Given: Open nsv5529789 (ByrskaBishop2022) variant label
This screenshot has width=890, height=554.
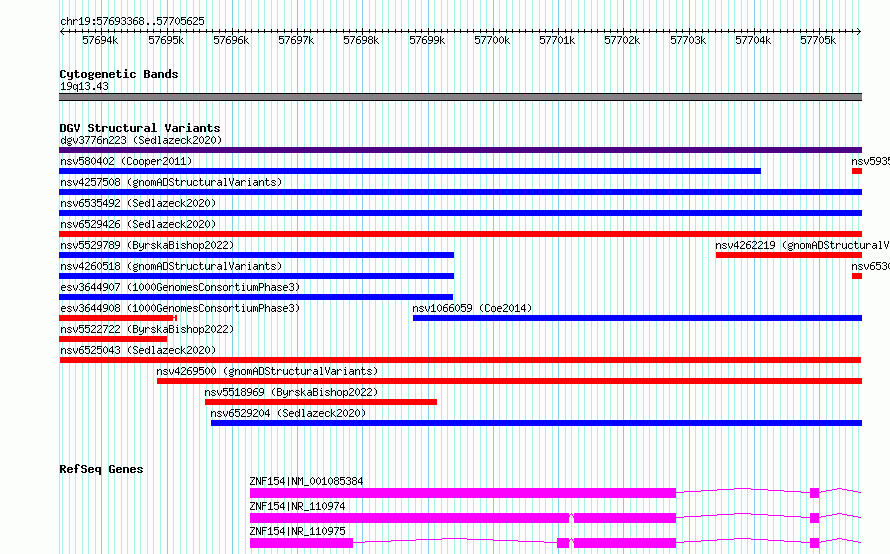Looking at the screenshot, I should 147,245.
